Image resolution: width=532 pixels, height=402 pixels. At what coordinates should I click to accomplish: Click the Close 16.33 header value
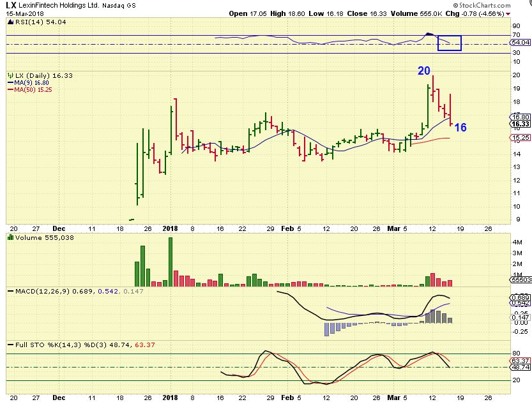[x=367, y=13]
